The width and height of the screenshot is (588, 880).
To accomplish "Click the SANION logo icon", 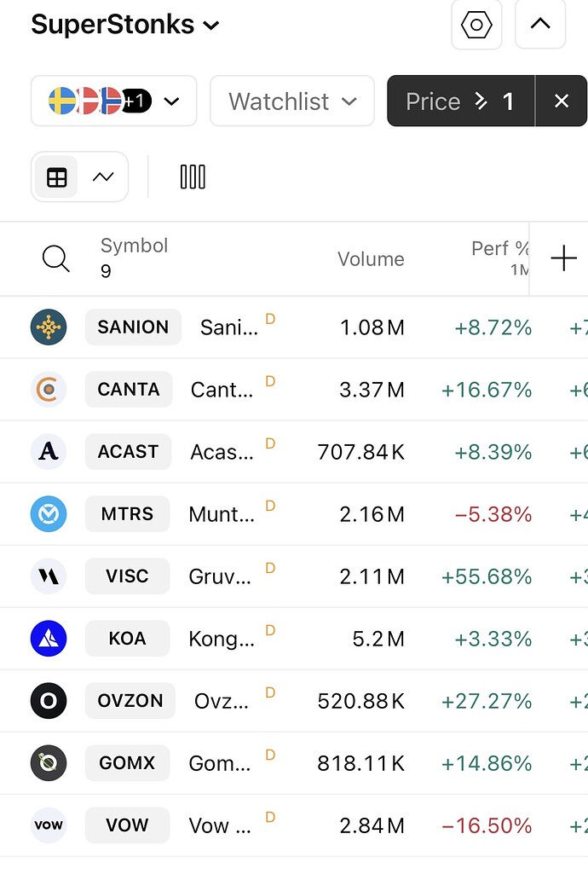I will [49, 327].
